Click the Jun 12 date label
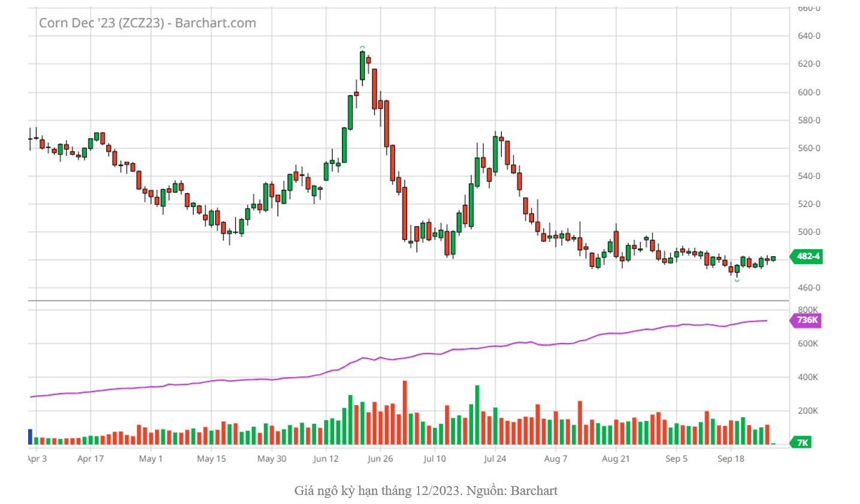Viewport: 860px width, 504px height. click(x=326, y=459)
